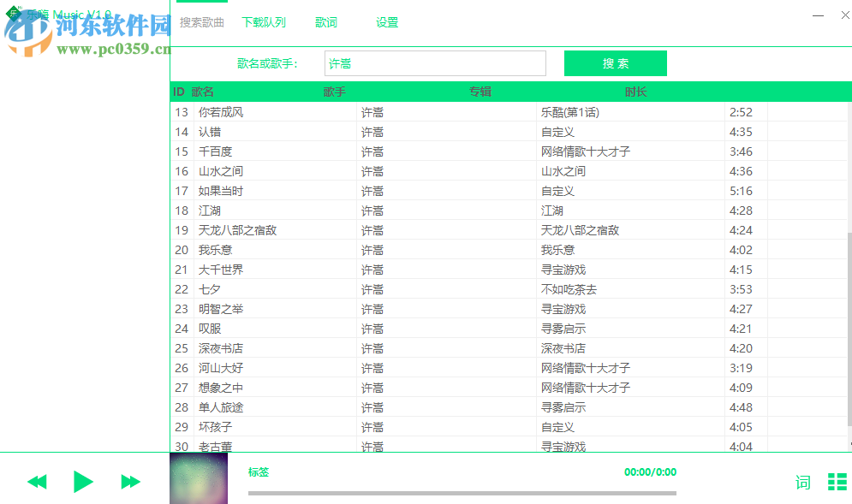852x504 pixels.
Task: Skip to the next track
Action: pos(130,481)
